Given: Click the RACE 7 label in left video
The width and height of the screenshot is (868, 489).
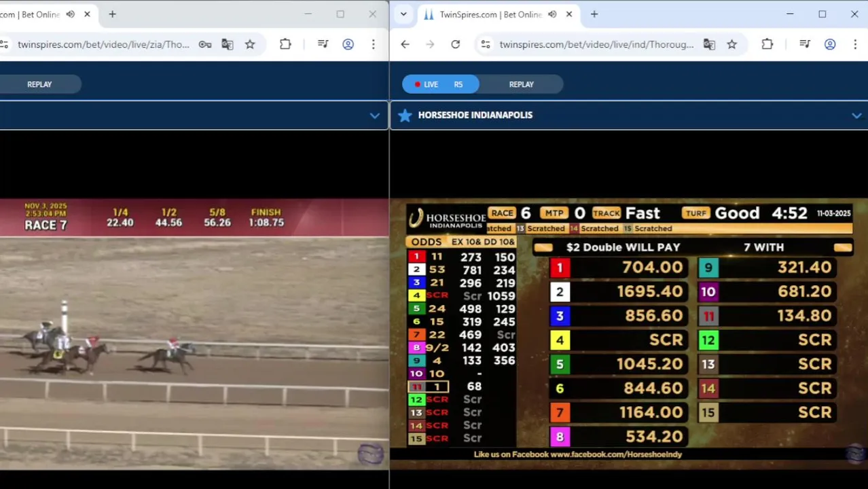Looking at the screenshot, I should tap(46, 225).
